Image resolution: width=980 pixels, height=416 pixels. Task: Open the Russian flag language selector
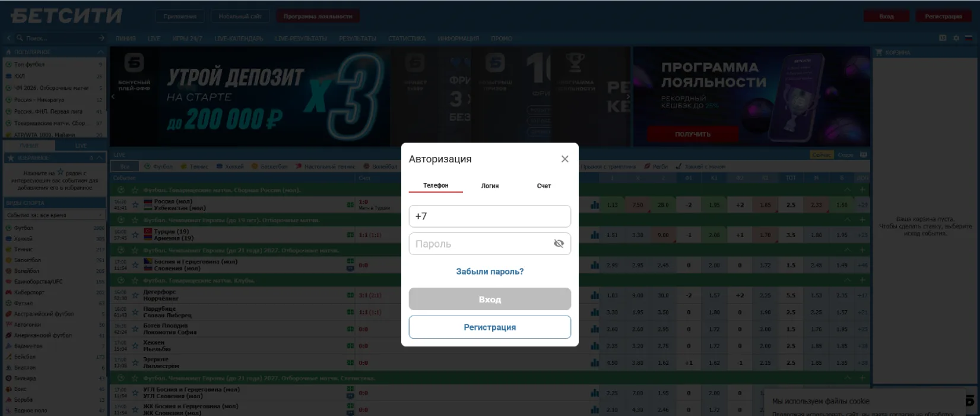(x=969, y=38)
